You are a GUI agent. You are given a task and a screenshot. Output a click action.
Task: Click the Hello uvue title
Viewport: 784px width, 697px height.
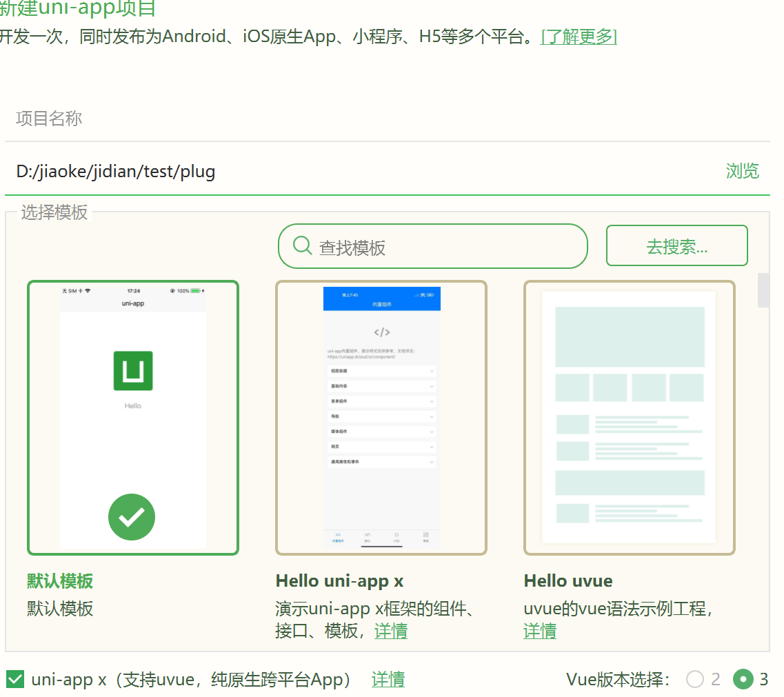(568, 581)
